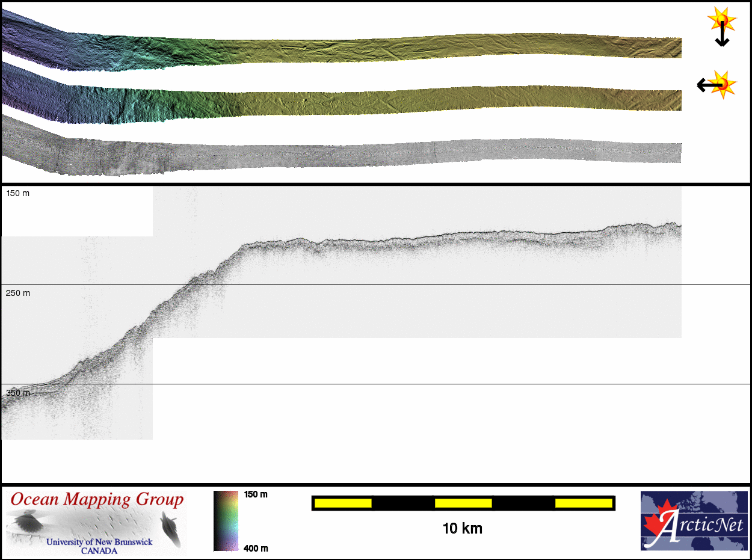Viewport: 752px width, 560px height.
Task: Click the sun icon with left-pointing arrow
Action: point(717,85)
